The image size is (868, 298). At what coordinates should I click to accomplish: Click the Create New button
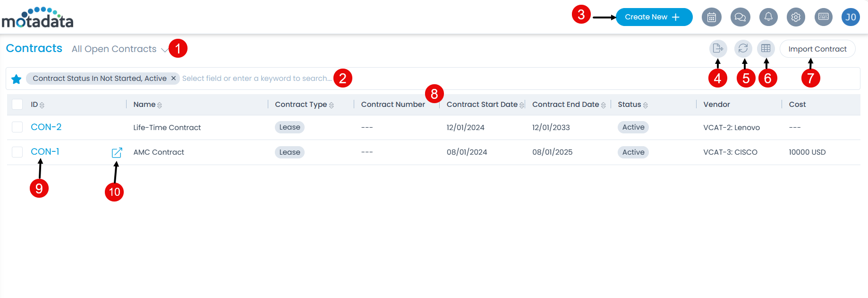point(654,17)
